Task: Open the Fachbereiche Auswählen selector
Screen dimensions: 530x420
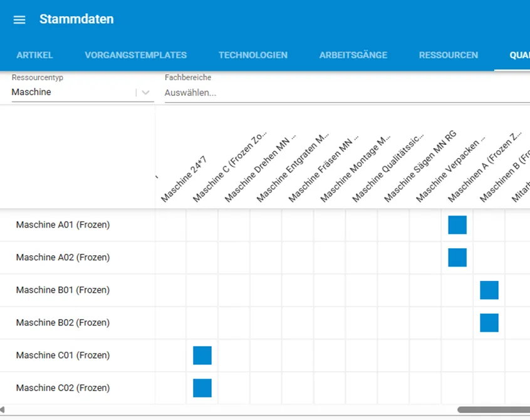Action: [x=347, y=93]
